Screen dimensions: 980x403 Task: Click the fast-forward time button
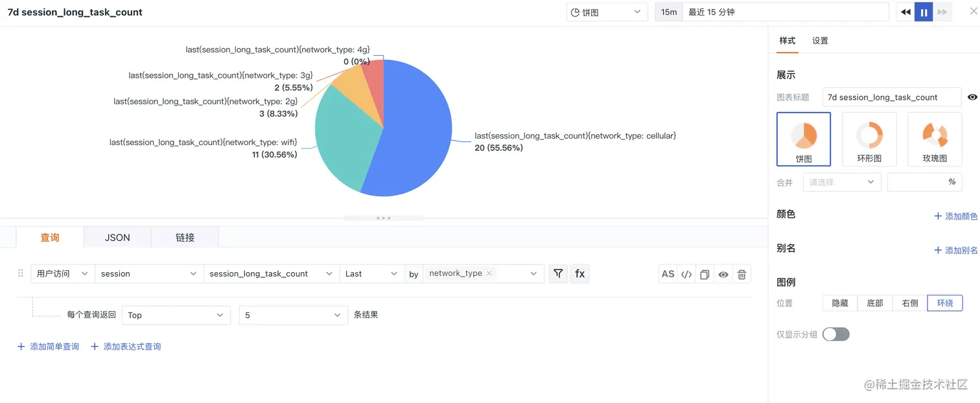pos(942,12)
